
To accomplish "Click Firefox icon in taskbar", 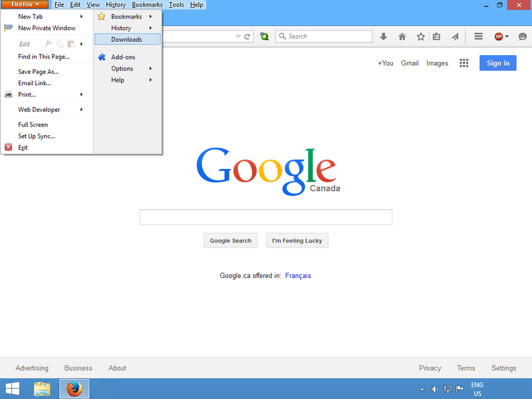I will [74, 389].
